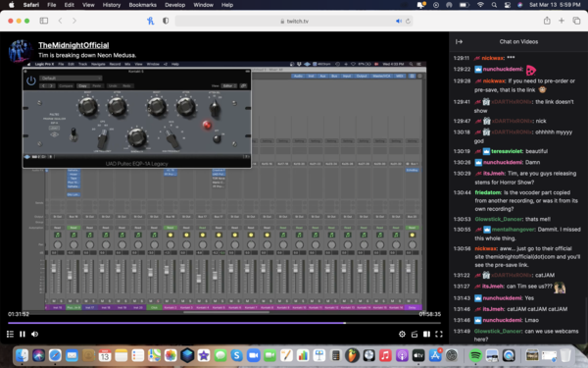Open TheMidnightOfficial channel link
The image size is (588, 368).
[73, 45]
